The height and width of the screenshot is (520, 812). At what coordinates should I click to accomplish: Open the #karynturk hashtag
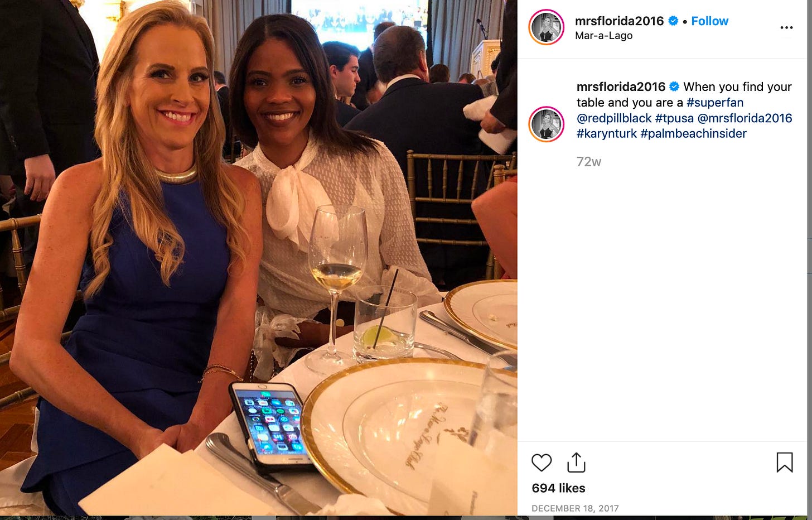click(x=607, y=134)
